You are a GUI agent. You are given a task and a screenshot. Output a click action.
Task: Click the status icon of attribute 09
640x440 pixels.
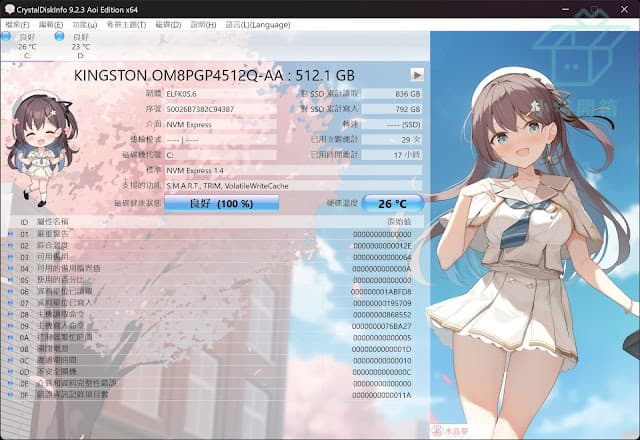[x=10, y=326]
